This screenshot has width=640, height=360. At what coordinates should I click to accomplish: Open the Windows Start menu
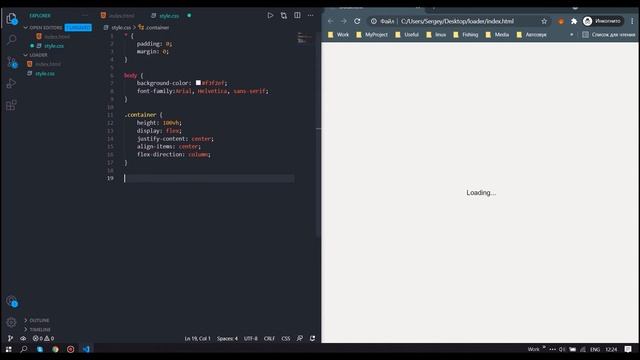pos(9,349)
